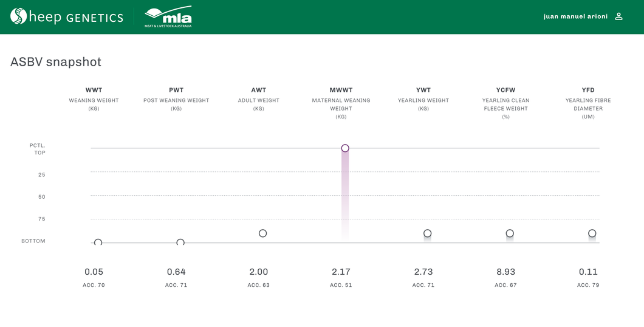
Task: Click the ACC. 51 accuracy label
Action: pyautogui.click(x=341, y=285)
